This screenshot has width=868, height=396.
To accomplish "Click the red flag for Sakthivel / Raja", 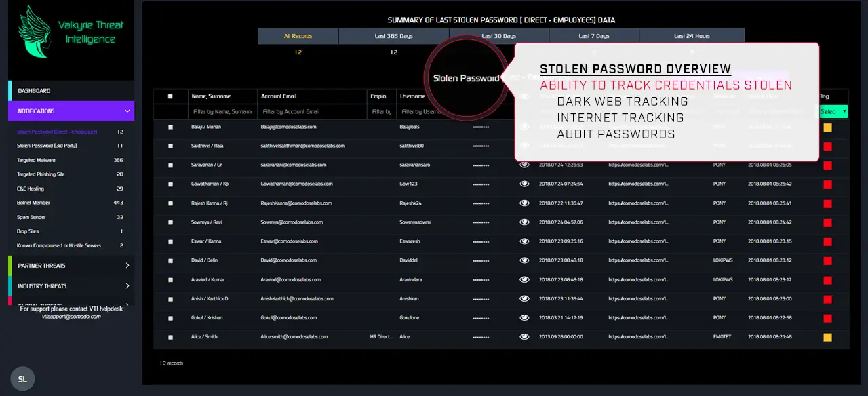I will tap(827, 146).
